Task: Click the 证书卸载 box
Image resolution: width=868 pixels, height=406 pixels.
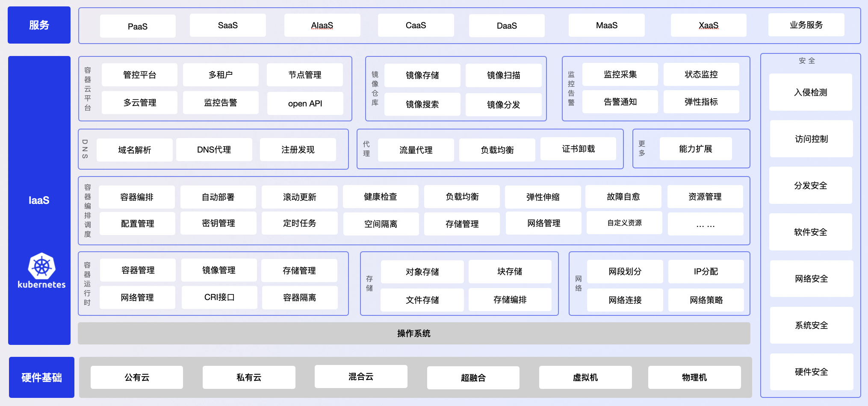Action: click(578, 149)
